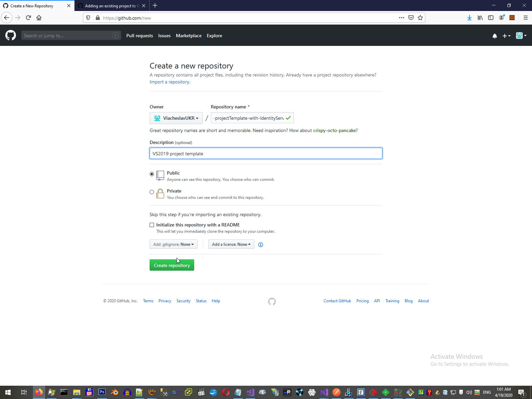Select the Private repository option
Viewport: 532px width, 399px height.
pyautogui.click(x=152, y=192)
